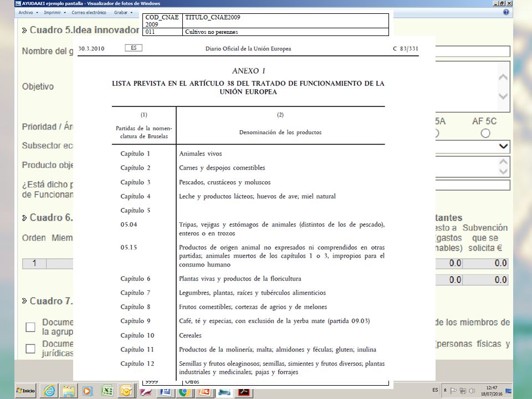Screen dimensions: 532x399
Task: Open the Archivo menu
Action: [x=28, y=13]
